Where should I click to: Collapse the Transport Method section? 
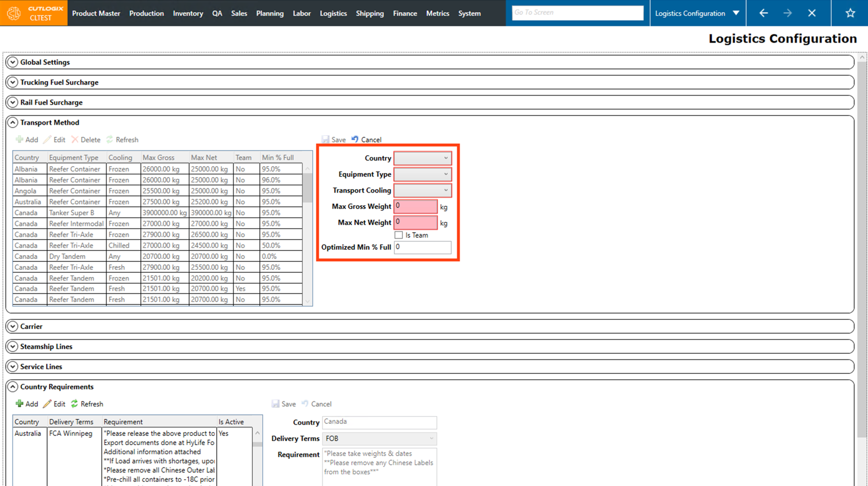[13, 123]
